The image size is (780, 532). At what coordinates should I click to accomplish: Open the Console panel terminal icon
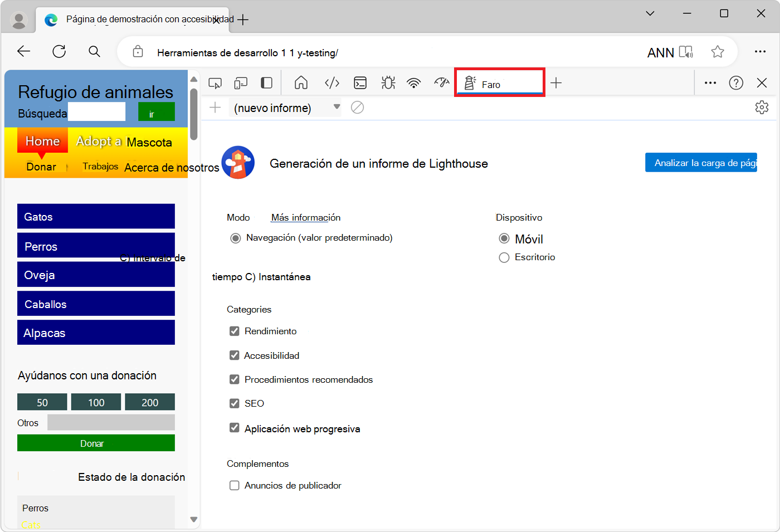[360, 82]
